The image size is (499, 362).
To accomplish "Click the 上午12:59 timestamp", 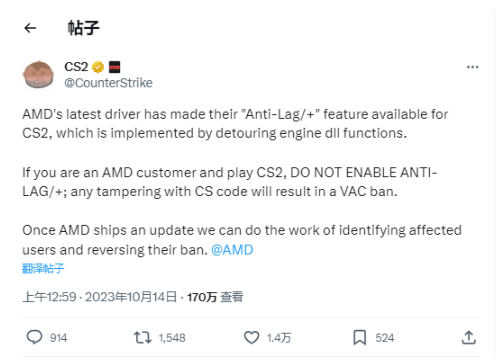I will [x=49, y=297].
